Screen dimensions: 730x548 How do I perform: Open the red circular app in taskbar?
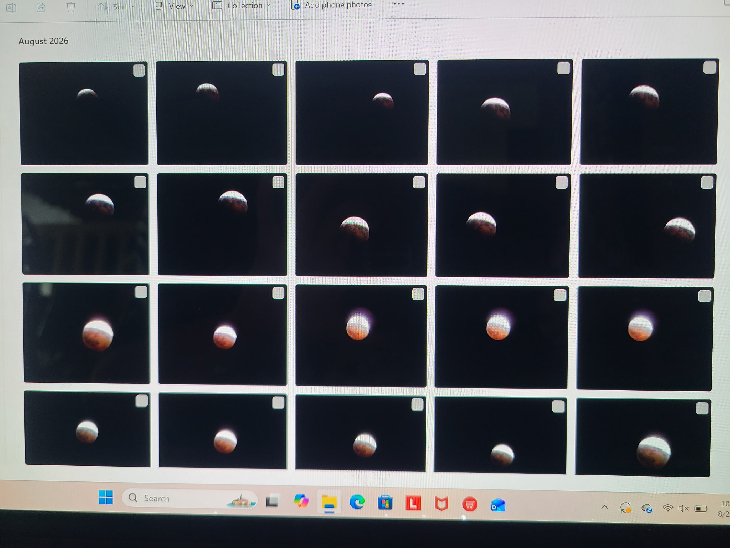[470, 504]
